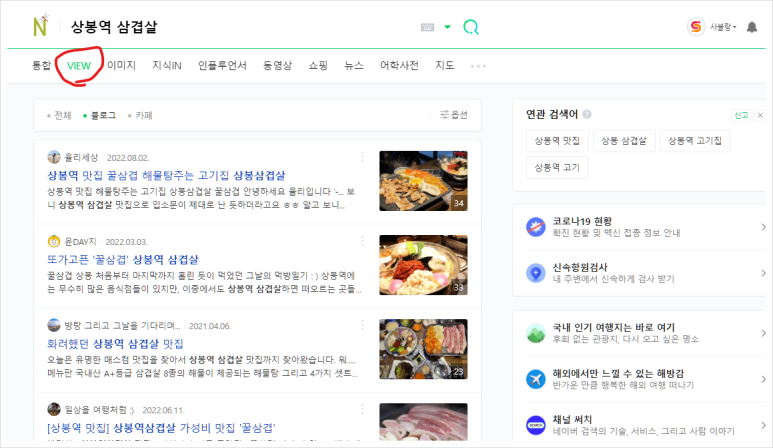Open post [상봉역 맛집] 상봉역삼겹살 가성비 맛집
Screen dimensions: 773x448
point(161,428)
